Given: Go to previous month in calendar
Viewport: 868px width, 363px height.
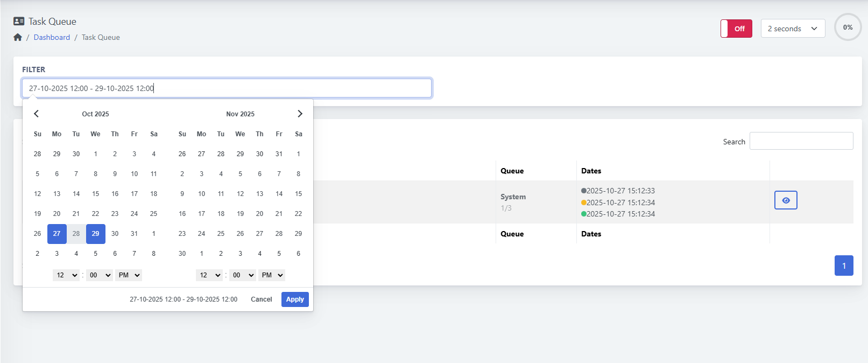Looking at the screenshot, I should [37, 114].
